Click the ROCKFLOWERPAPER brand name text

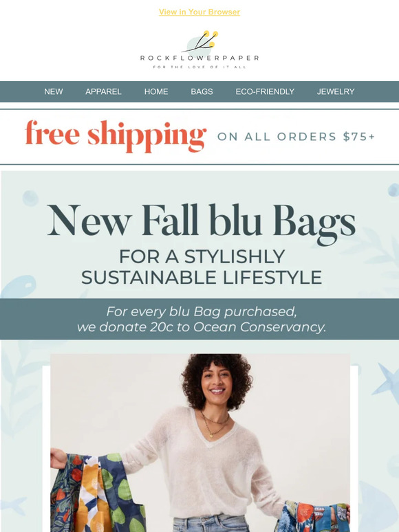[x=199, y=58]
